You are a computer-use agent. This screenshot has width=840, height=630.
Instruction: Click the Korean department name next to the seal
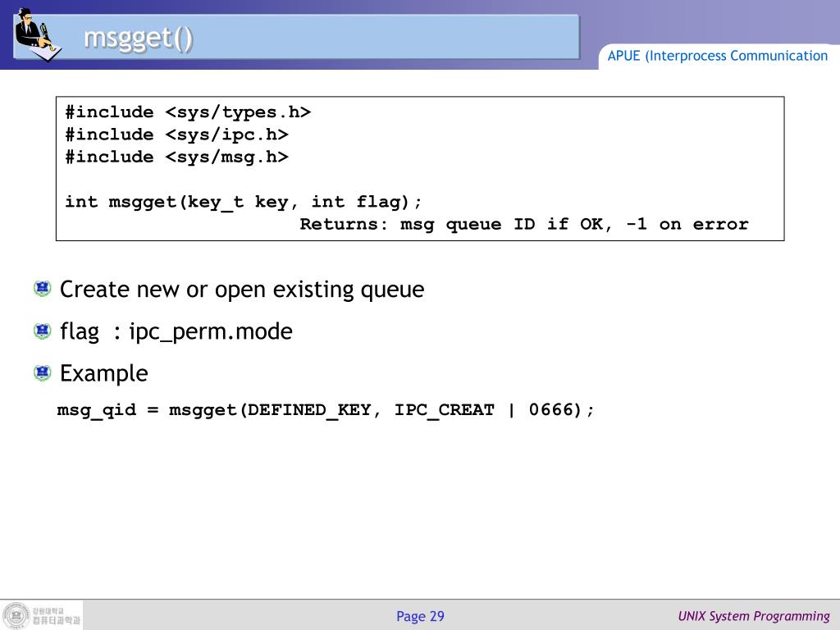(57, 620)
